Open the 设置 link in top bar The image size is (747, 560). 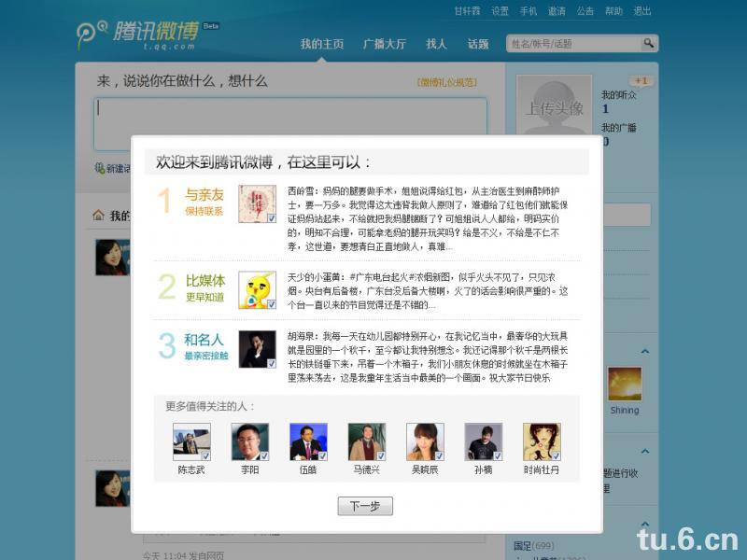500,11
